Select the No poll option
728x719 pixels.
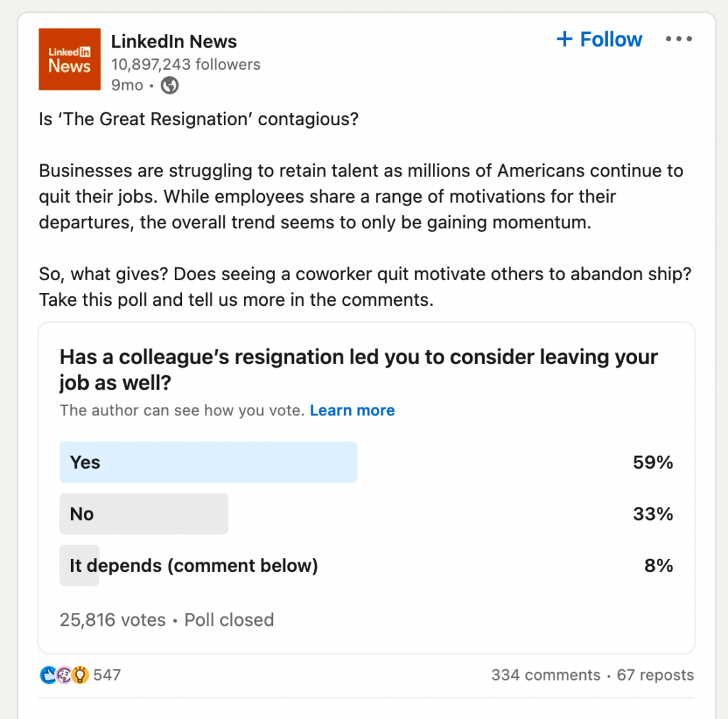[x=144, y=513]
